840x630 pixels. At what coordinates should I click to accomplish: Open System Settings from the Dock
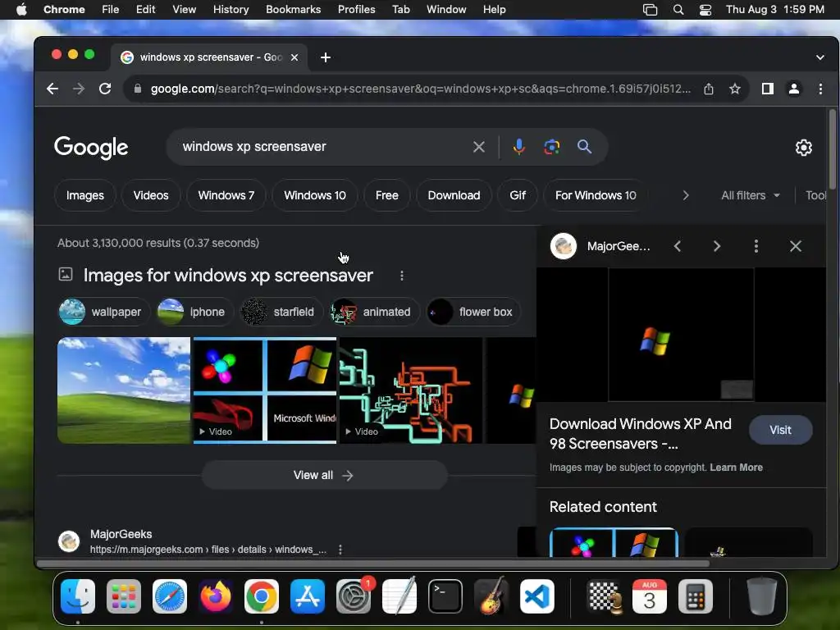[x=354, y=596]
